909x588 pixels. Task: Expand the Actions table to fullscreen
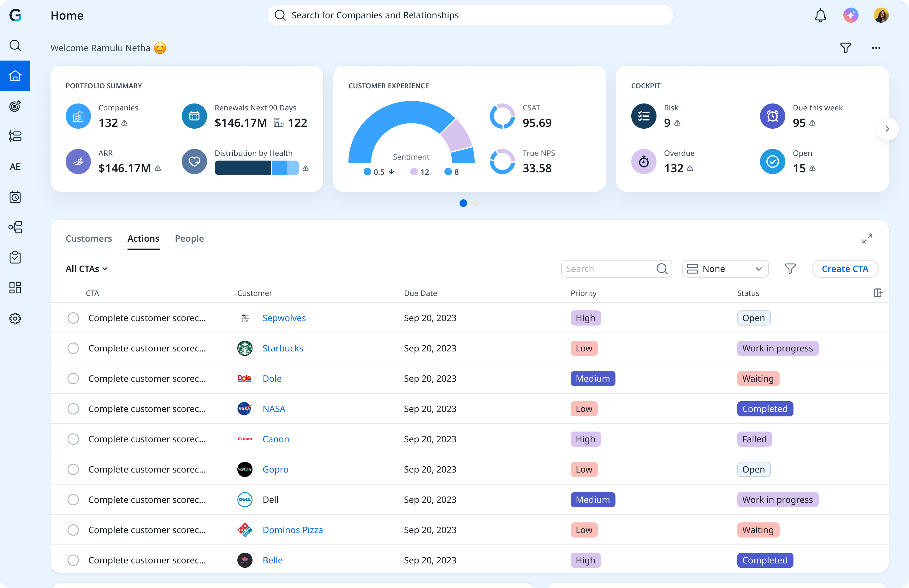coord(867,238)
